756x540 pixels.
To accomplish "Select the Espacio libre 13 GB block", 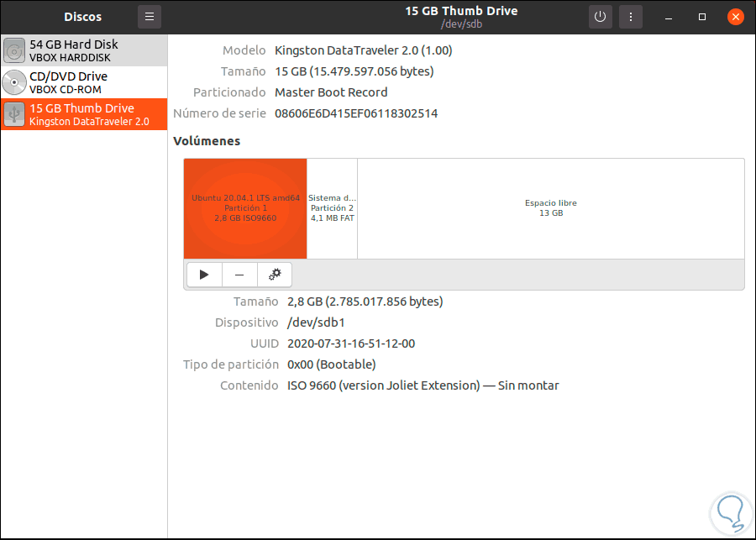I will point(550,208).
